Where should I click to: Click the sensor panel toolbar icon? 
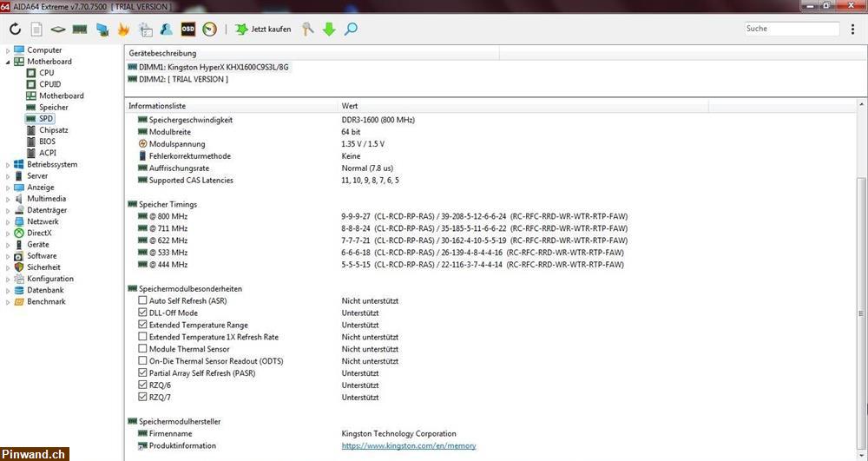coord(145,30)
